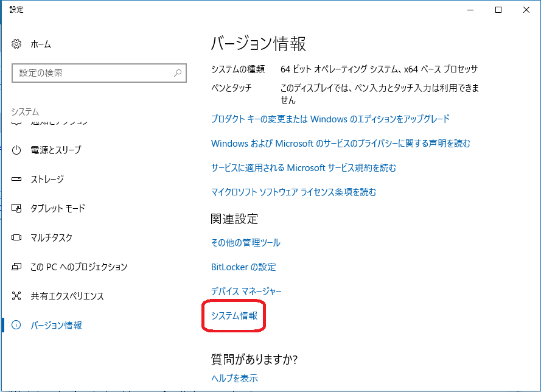Open BitLocker の設定 link
The image size is (541, 392).
243,267
